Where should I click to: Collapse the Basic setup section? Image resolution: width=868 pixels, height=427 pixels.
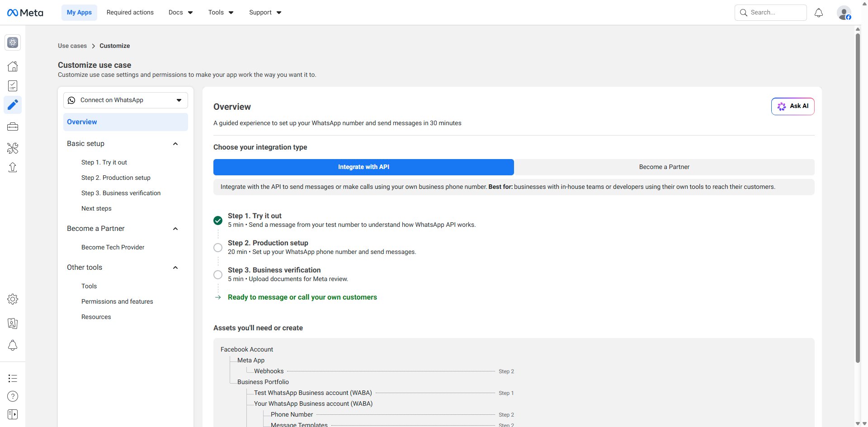pyautogui.click(x=175, y=144)
